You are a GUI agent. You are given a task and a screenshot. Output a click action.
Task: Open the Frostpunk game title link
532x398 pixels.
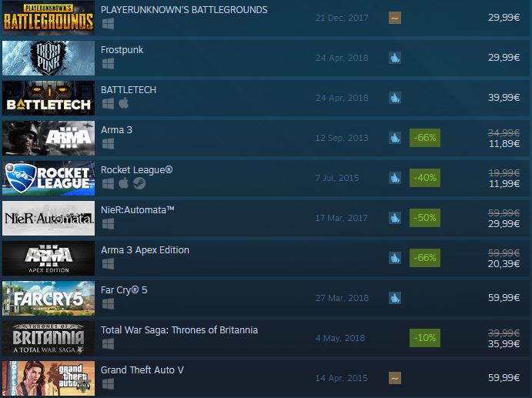pyautogui.click(x=122, y=50)
